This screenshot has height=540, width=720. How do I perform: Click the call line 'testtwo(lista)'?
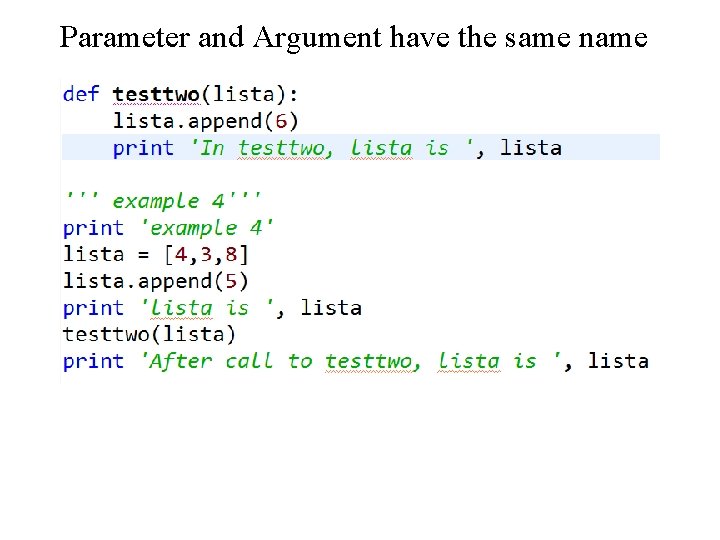[149, 334]
